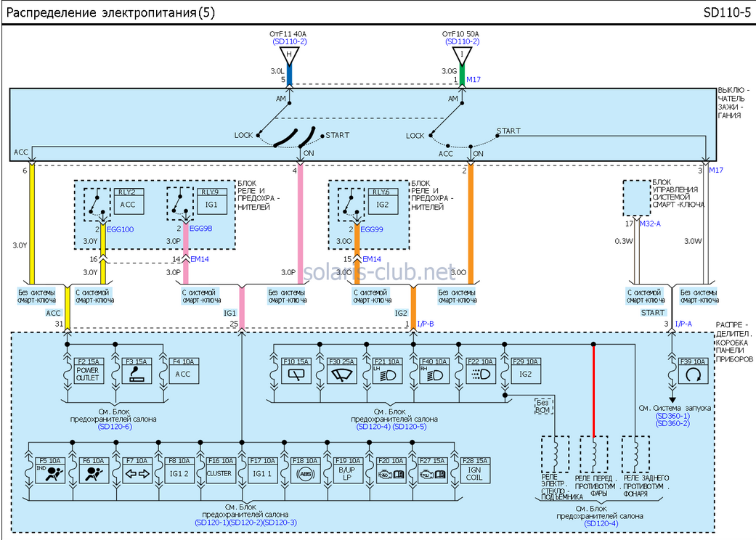Screen dimensions: 756x540
Task: Select the I/P-A connector label
Action: coord(683,324)
